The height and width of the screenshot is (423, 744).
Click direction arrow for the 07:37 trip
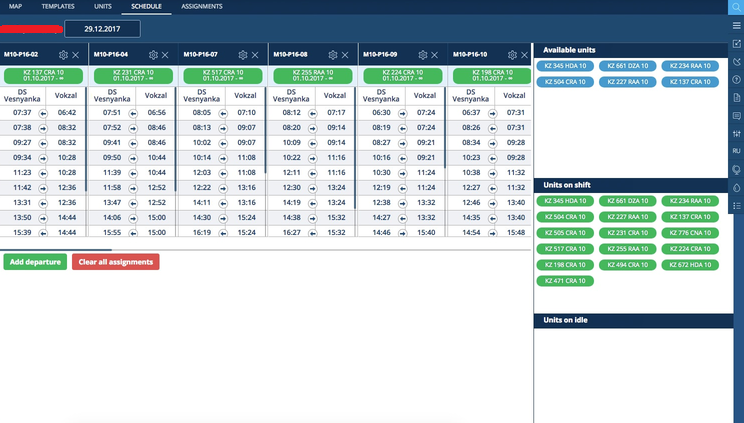pos(44,113)
